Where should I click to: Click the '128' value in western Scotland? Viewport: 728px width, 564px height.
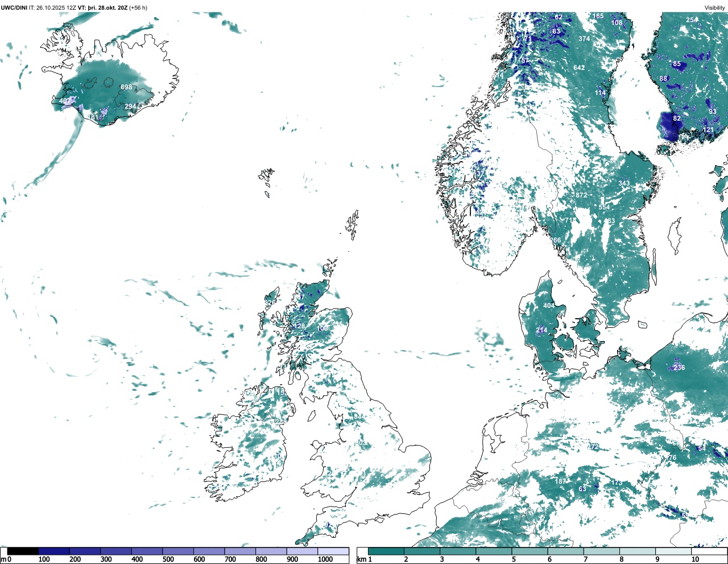point(300,326)
